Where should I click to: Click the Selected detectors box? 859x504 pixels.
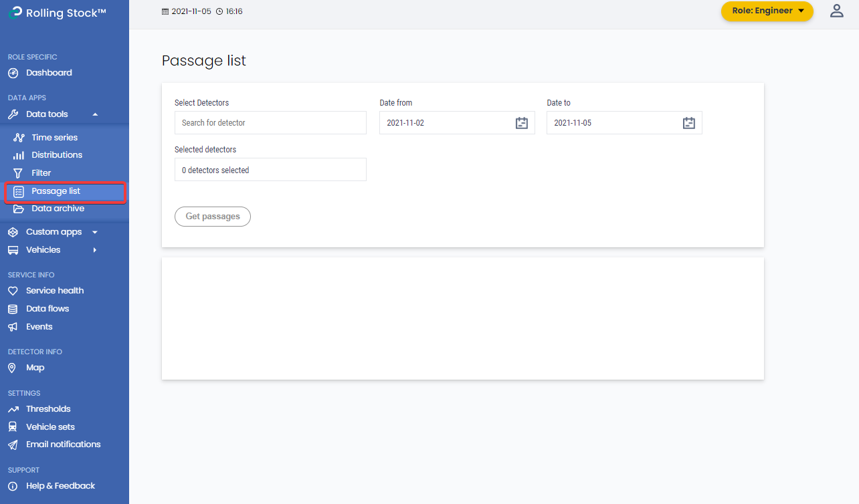[270, 170]
